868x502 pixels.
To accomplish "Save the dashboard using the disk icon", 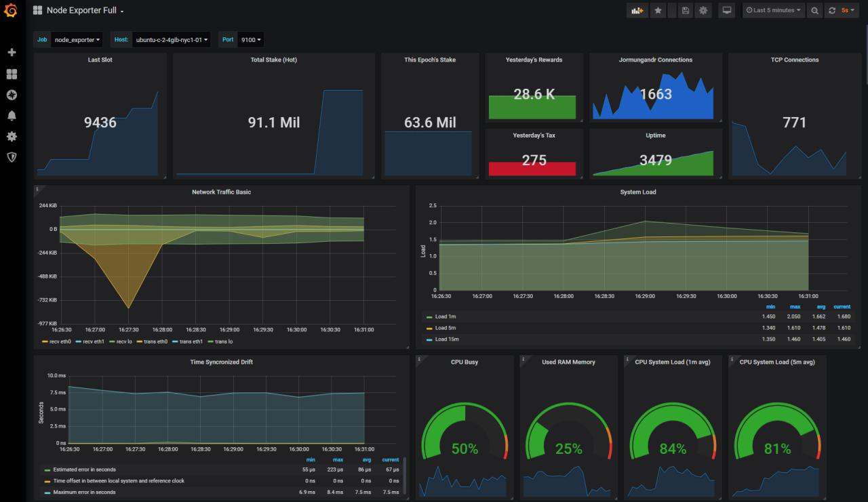I will (685, 10).
